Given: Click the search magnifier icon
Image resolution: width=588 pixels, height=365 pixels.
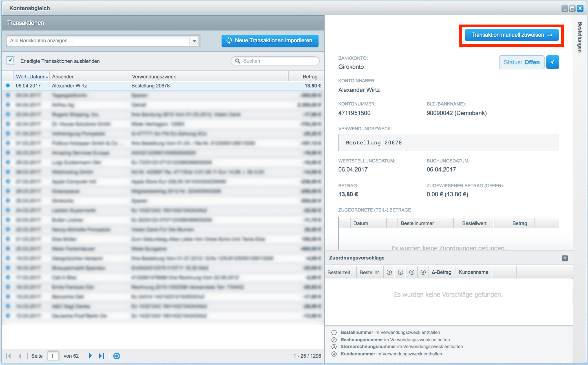Looking at the screenshot, I should (x=238, y=61).
